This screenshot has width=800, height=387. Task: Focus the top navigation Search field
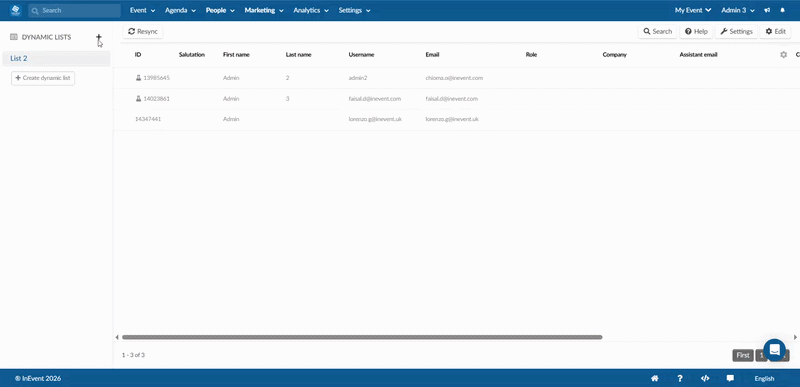tap(75, 10)
